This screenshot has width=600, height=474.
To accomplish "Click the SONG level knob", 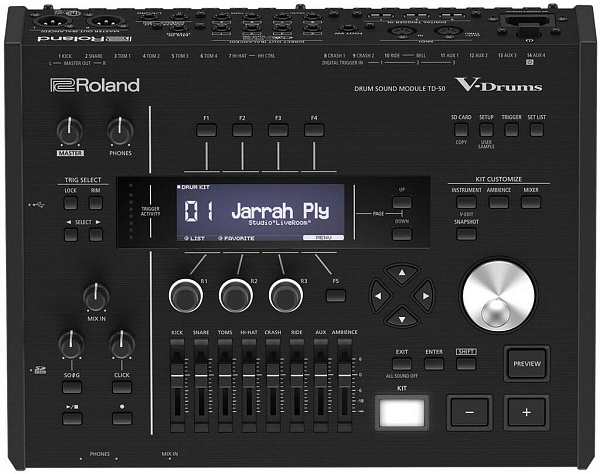I will tap(71, 344).
